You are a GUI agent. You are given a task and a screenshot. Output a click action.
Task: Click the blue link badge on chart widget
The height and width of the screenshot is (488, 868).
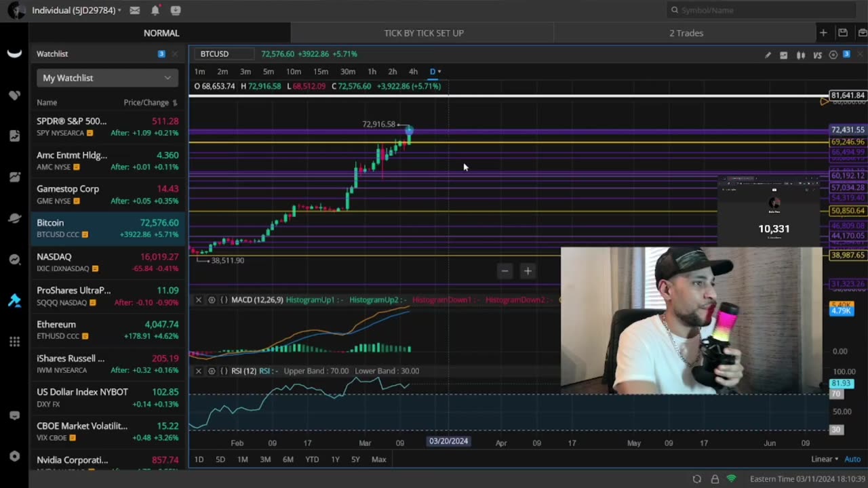click(846, 54)
